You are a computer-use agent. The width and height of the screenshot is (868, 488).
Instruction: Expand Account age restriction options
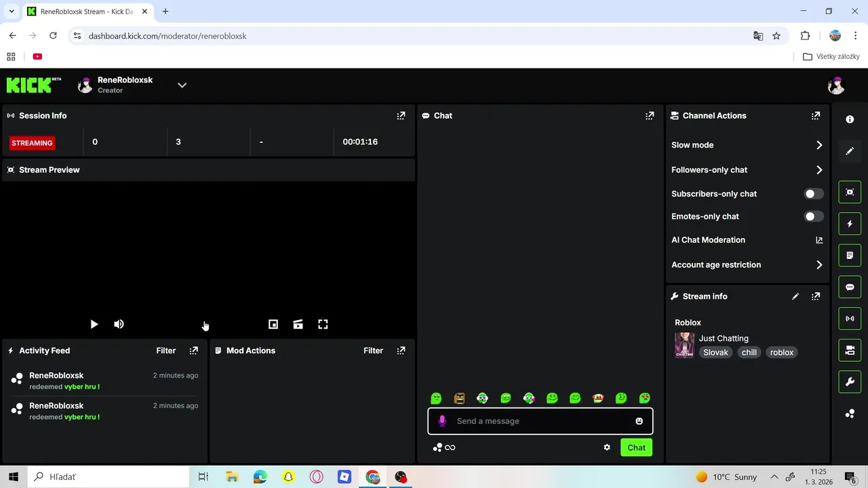coord(819,265)
